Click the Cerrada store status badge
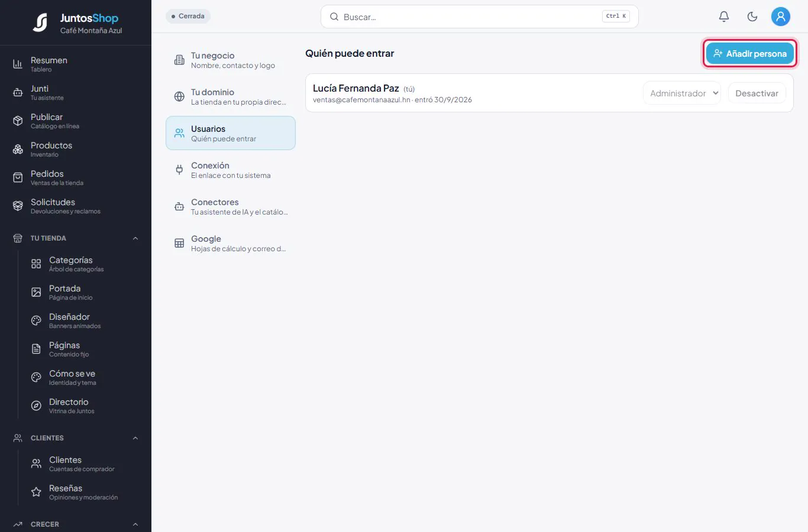808x532 pixels. 188,16
